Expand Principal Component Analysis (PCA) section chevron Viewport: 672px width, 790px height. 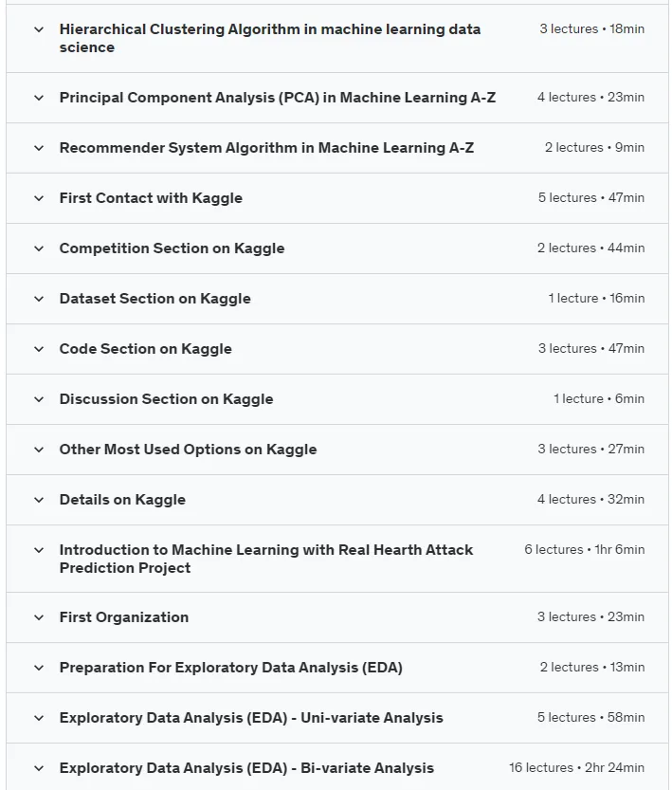click(39, 98)
